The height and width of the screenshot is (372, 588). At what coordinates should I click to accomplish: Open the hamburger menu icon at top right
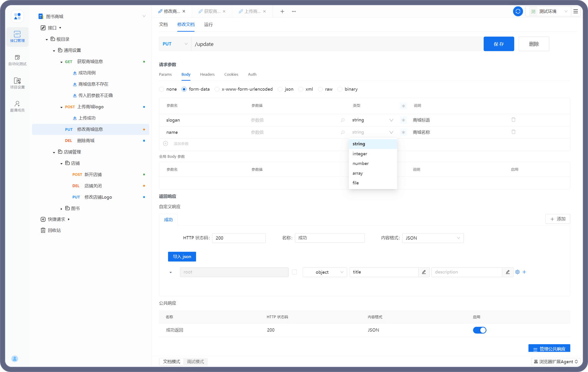[x=576, y=11]
